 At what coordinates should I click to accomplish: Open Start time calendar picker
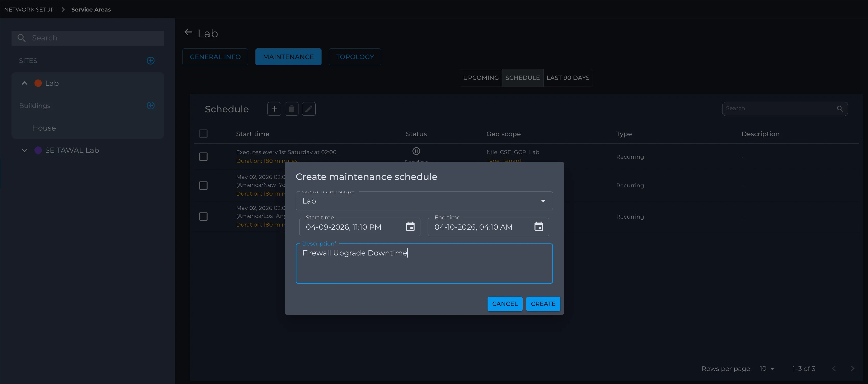(x=410, y=227)
